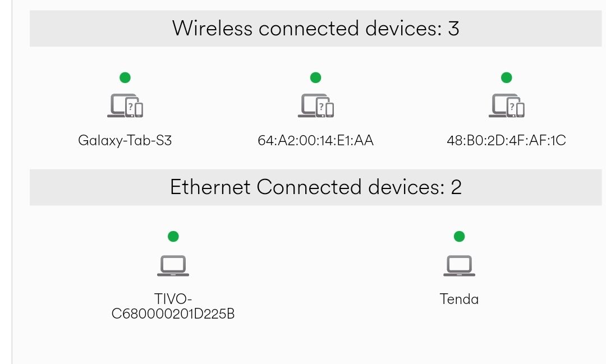Click the TIVO laptop icon

(x=173, y=266)
